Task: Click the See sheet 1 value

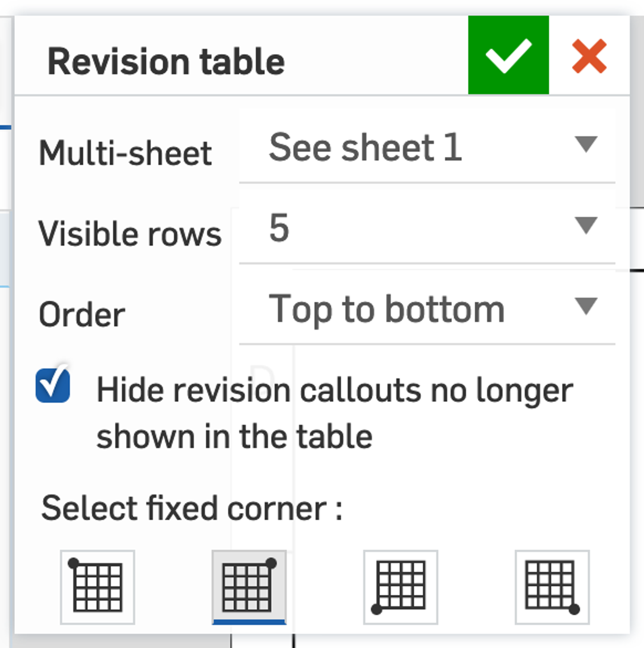Action: [x=365, y=148]
